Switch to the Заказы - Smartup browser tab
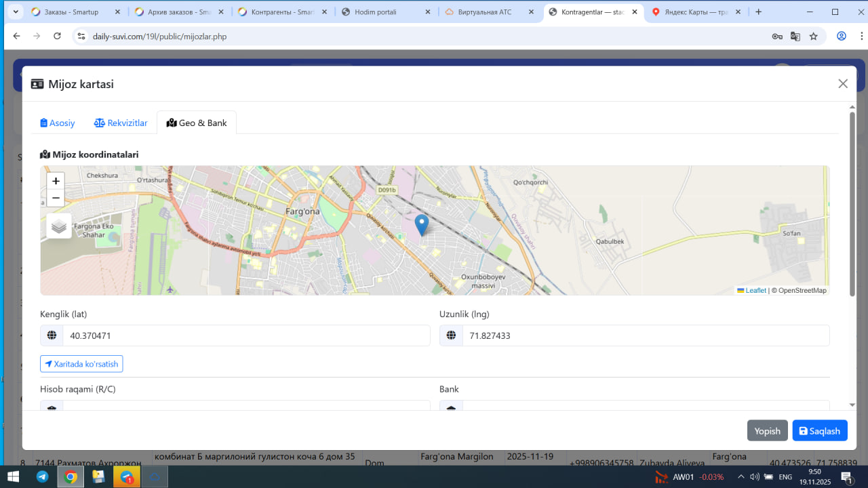This screenshot has width=868, height=488. pyautogui.click(x=75, y=12)
